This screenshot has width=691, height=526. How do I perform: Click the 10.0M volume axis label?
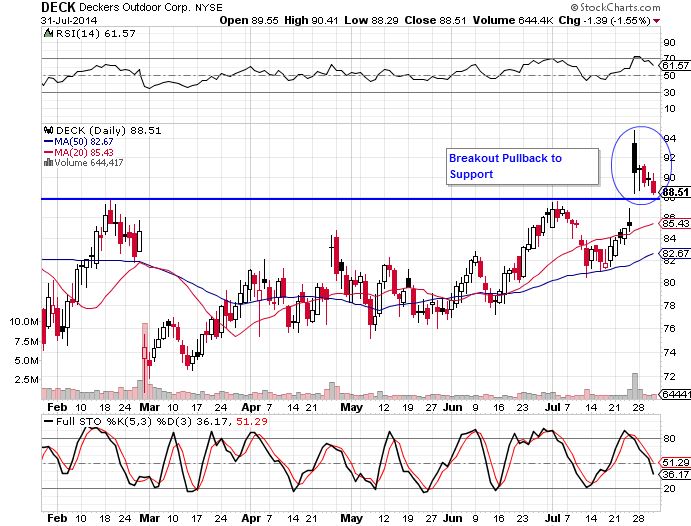(x=24, y=322)
